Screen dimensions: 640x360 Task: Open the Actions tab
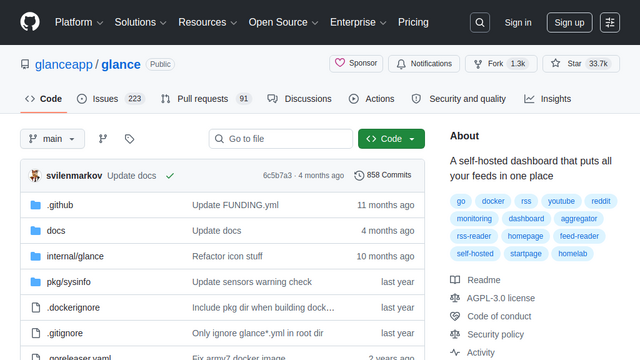point(372,99)
